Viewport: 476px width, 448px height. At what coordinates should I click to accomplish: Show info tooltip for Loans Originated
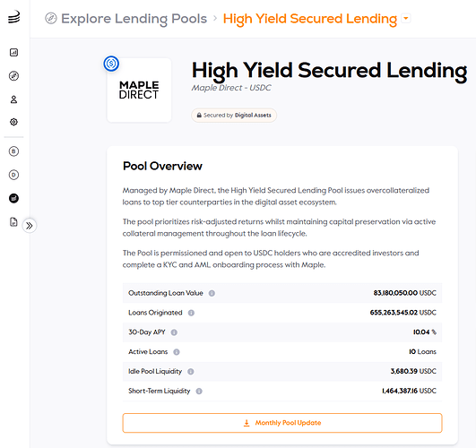click(x=191, y=313)
